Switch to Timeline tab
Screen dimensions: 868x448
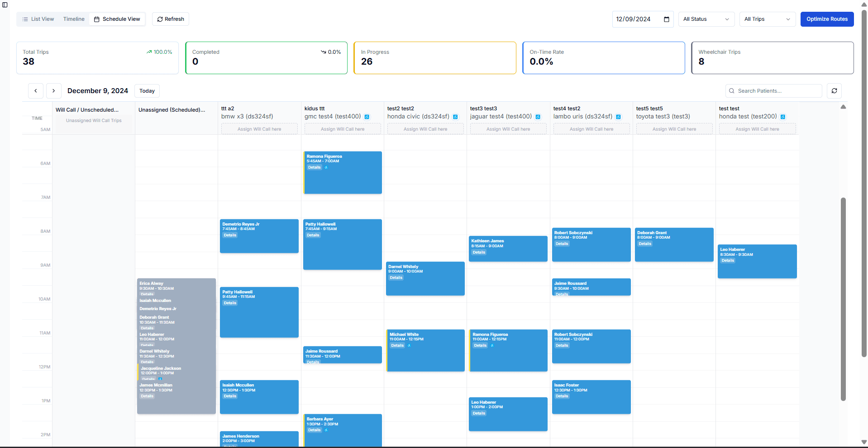(x=74, y=19)
